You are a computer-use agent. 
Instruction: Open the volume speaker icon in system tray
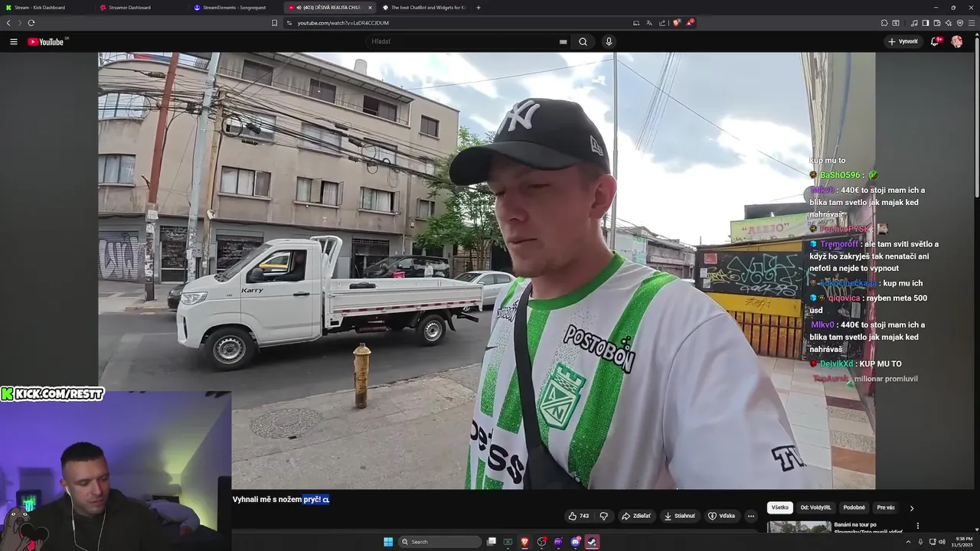point(942,542)
